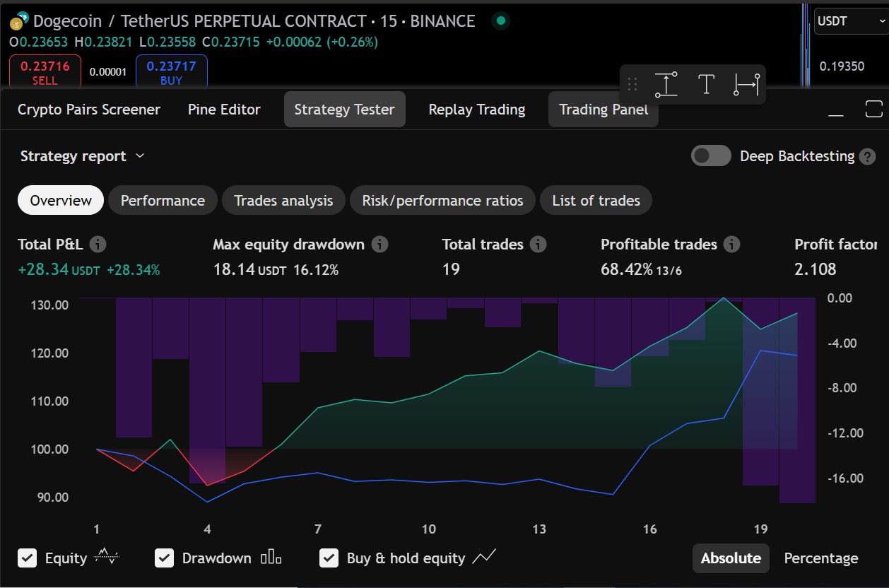Click trade number 19 on the x-axis
Viewport: 889px width, 588px height.
(760, 529)
